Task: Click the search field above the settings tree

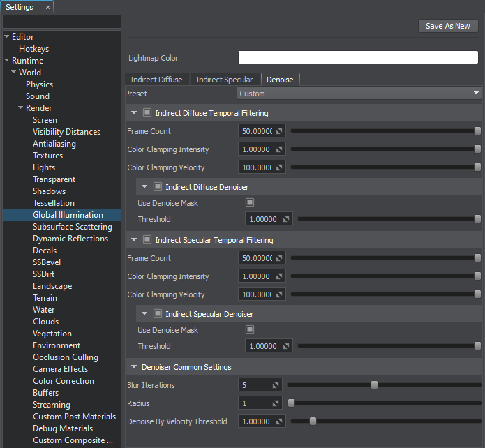Action: 61,22
